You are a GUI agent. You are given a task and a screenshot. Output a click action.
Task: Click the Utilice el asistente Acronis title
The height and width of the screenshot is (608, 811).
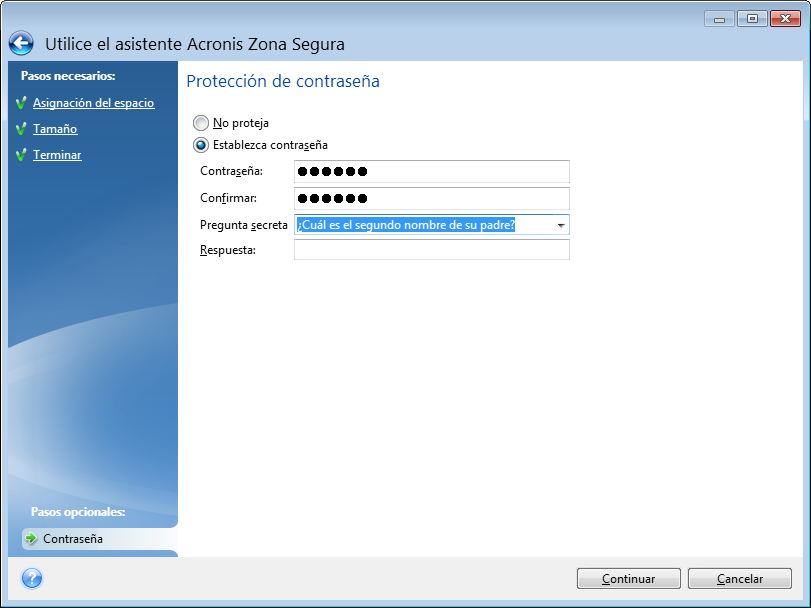point(195,44)
